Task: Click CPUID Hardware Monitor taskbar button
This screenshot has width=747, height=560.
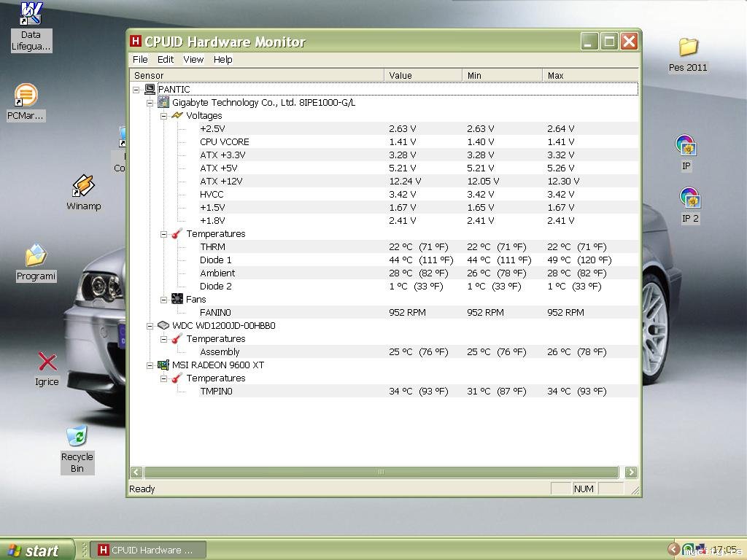Action: [147, 550]
